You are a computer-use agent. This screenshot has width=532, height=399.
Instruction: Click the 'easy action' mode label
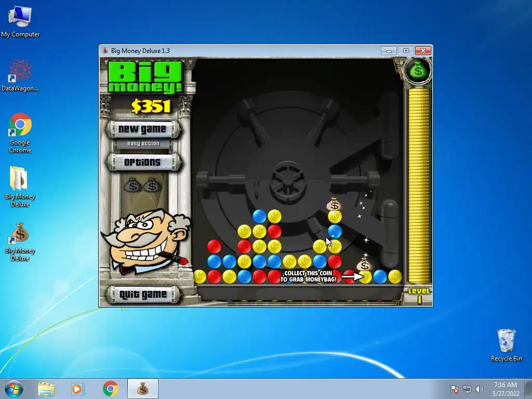pos(143,144)
